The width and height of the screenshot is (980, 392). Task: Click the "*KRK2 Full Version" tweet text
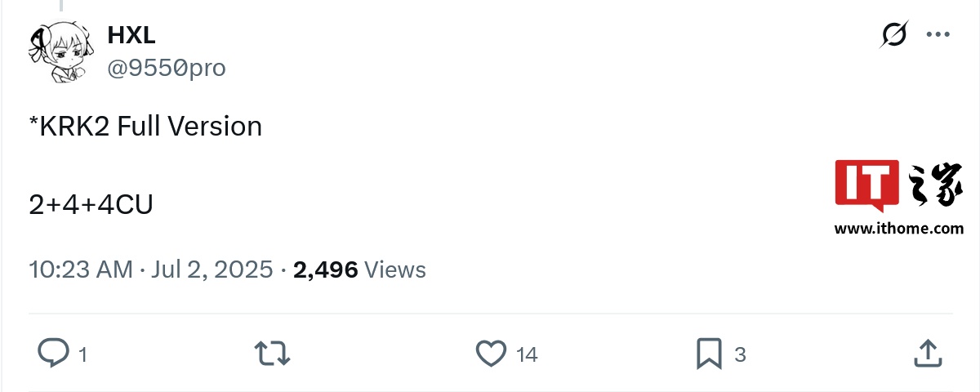[x=145, y=127]
